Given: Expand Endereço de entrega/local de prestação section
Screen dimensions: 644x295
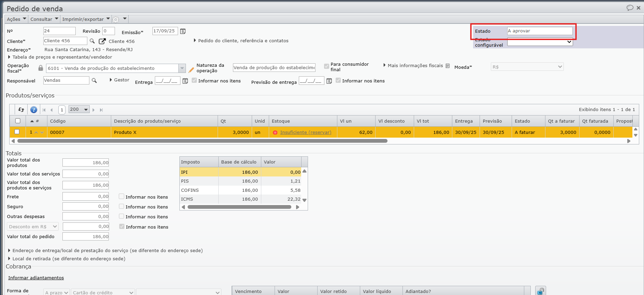Looking at the screenshot, I should 105,250.
